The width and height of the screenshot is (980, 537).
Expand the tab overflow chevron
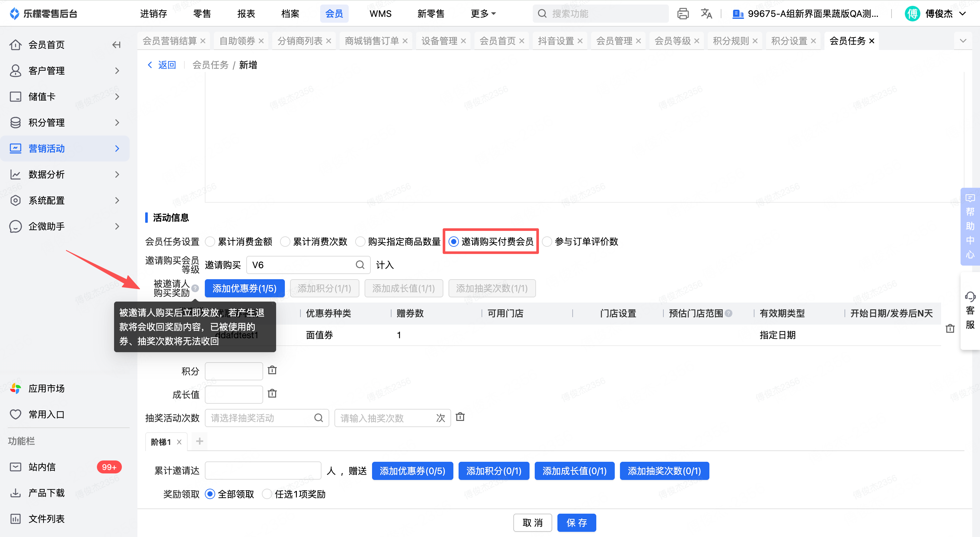pos(962,41)
